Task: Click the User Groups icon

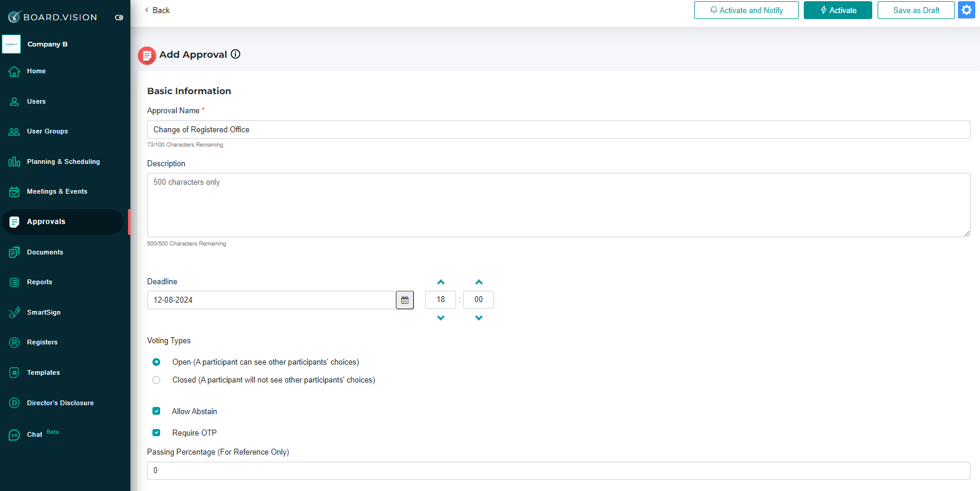Action: point(14,132)
